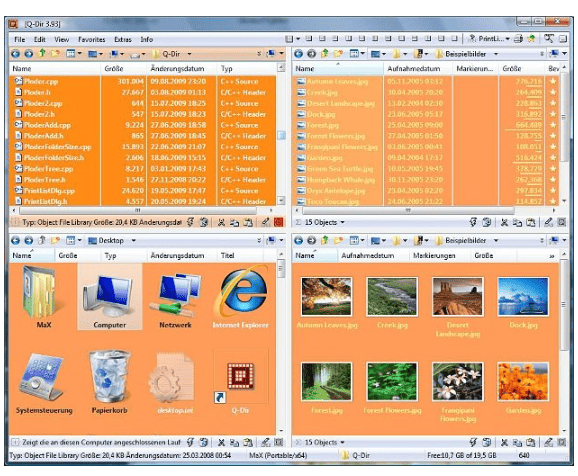The width and height of the screenshot is (578, 476).
Task: Click the lightning icon in top-right status bar
Action: tap(473, 222)
